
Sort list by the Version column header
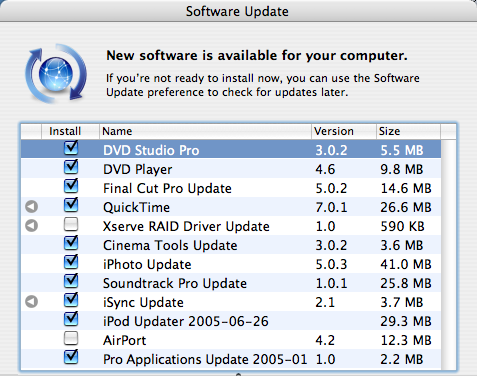[x=344, y=131]
